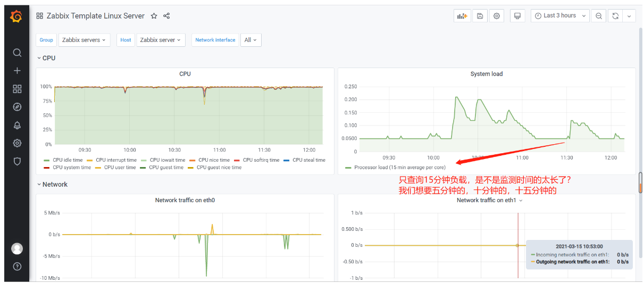This screenshot has height=283, width=644.
Task: Open the System load panel title menu
Action: click(x=487, y=74)
